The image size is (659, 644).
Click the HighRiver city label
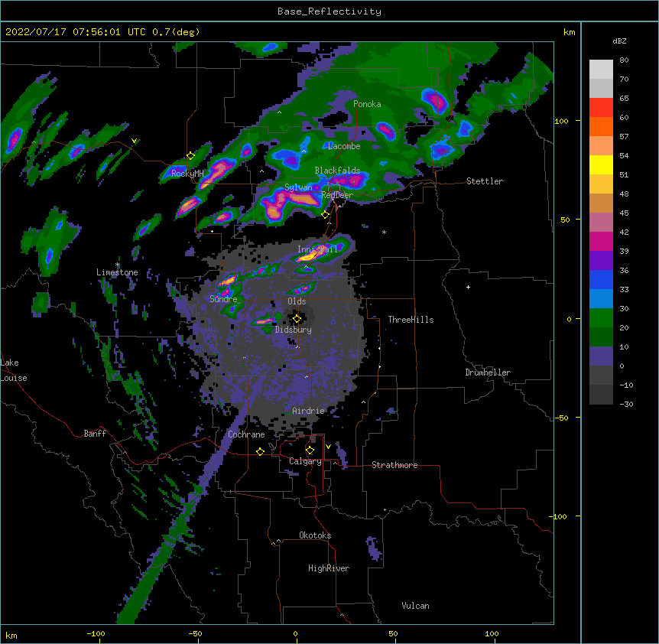point(329,568)
